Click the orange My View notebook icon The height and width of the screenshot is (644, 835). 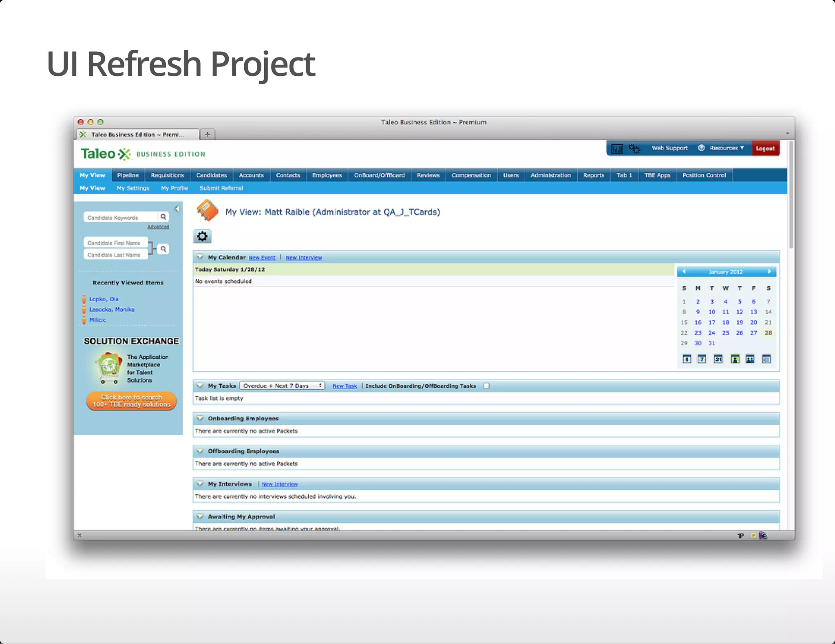coord(207,210)
